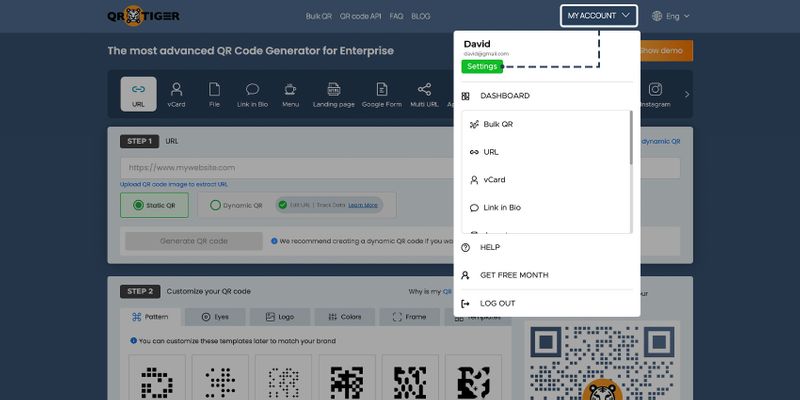The width and height of the screenshot is (800, 400).
Task: Switch to the Frame tab
Action: [x=409, y=317]
